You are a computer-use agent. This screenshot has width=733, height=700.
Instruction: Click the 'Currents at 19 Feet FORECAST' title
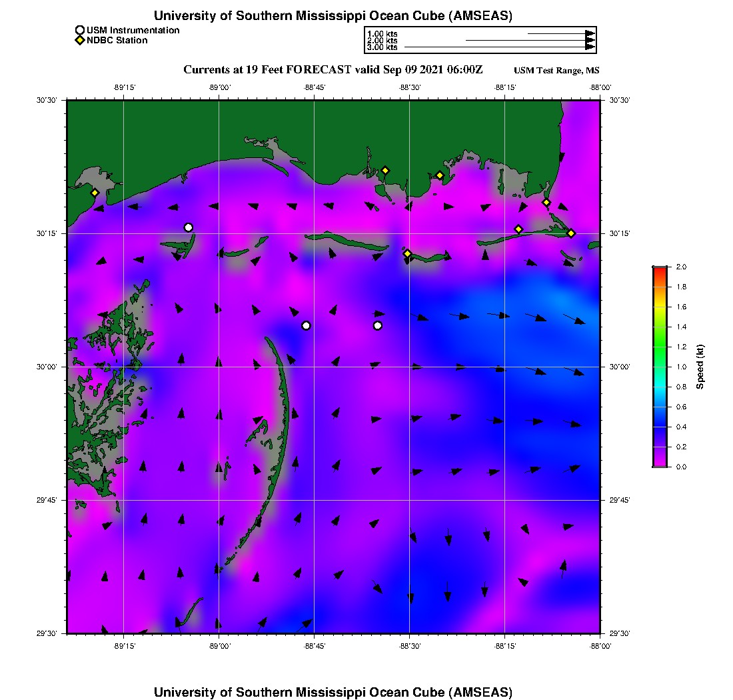pyautogui.click(x=333, y=69)
